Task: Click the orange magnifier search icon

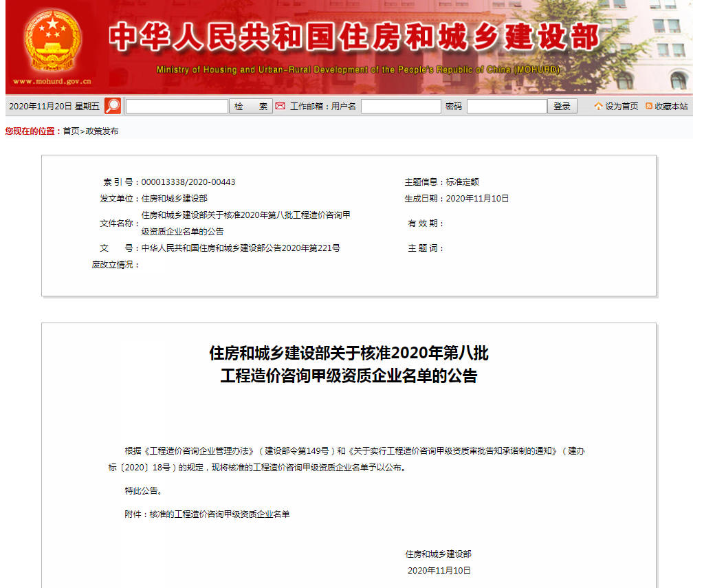Action: click(113, 106)
